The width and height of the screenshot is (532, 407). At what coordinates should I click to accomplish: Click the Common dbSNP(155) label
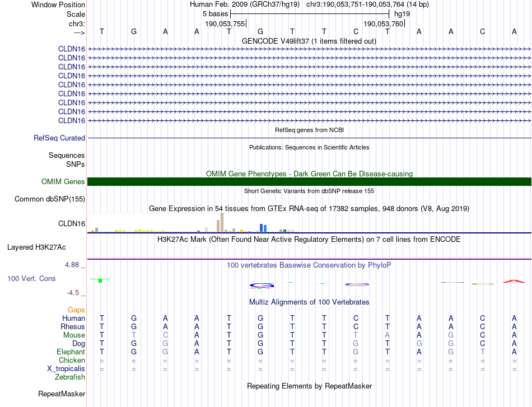click(49, 199)
